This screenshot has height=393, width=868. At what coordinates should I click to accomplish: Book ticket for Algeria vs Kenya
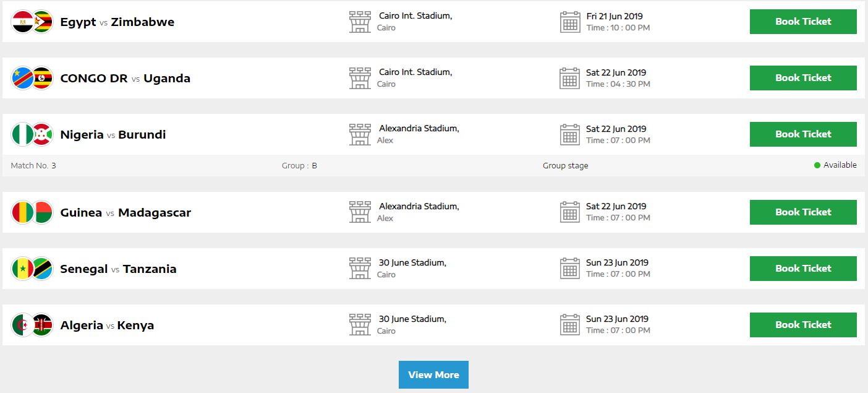click(x=802, y=325)
